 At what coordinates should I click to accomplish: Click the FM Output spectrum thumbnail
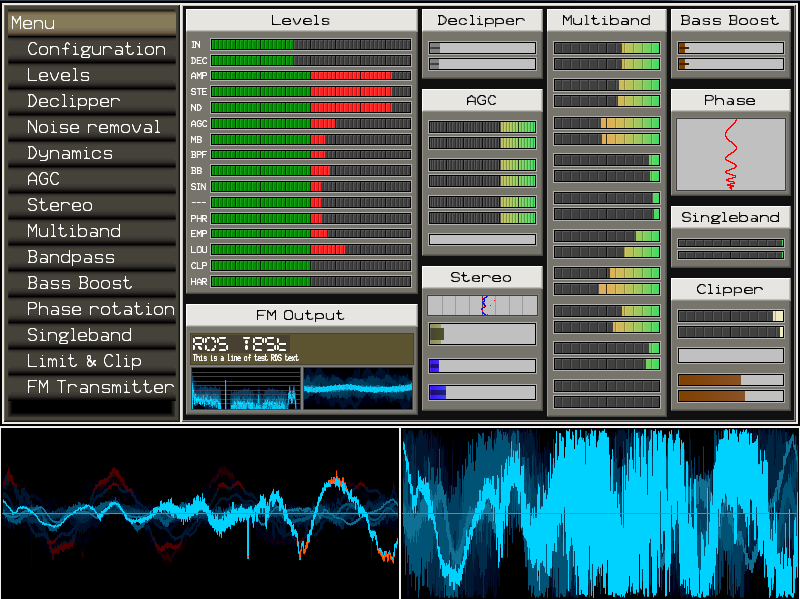(x=246, y=388)
